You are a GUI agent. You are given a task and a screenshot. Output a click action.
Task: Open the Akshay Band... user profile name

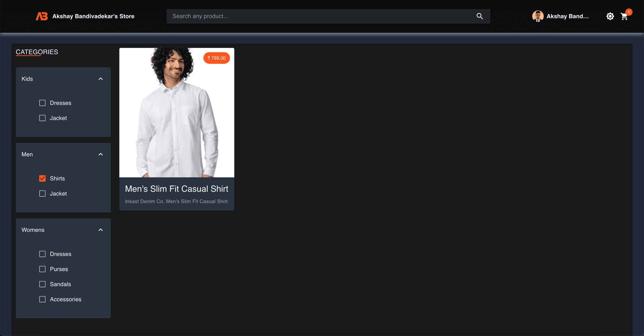point(568,16)
